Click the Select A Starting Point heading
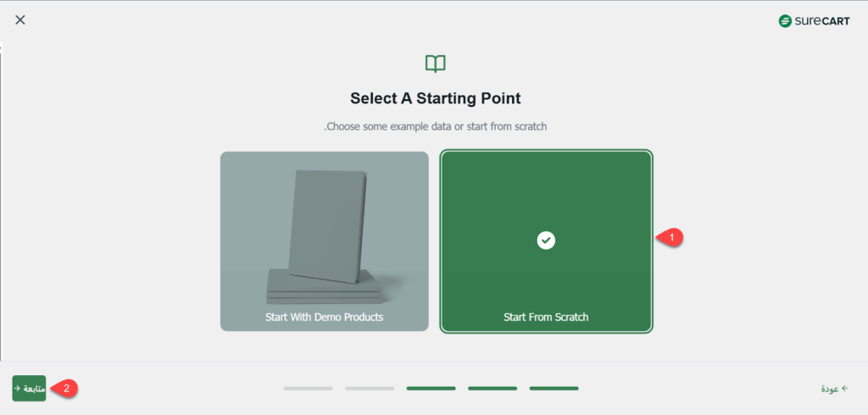Viewport: 868px width, 415px height. [435, 97]
